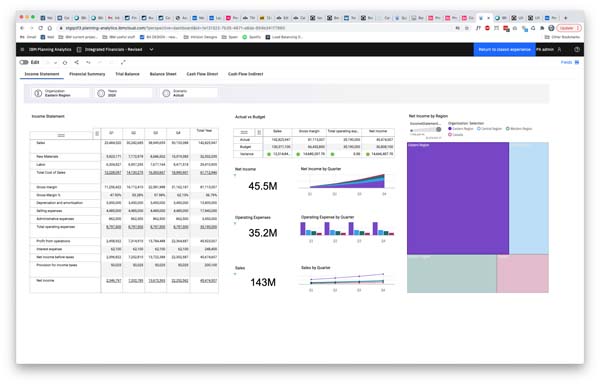Select the Administrative expenses row label
The image size is (600, 385).
tap(55, 219)
